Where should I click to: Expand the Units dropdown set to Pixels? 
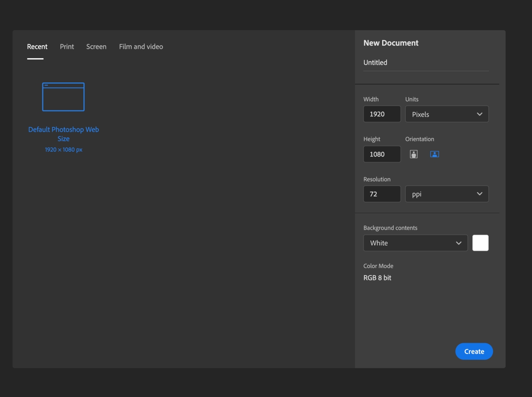[447, 114]
